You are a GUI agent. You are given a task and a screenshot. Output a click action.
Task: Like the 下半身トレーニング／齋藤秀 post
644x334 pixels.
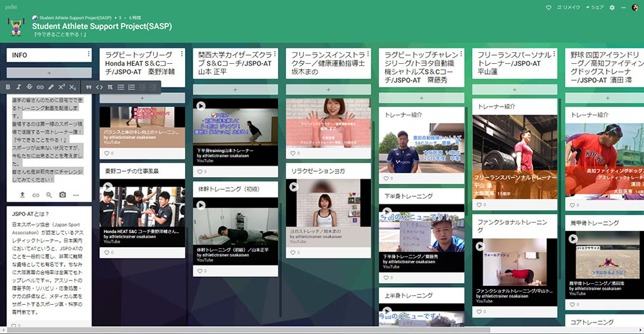pyautogui.click(x=386, y=278)
